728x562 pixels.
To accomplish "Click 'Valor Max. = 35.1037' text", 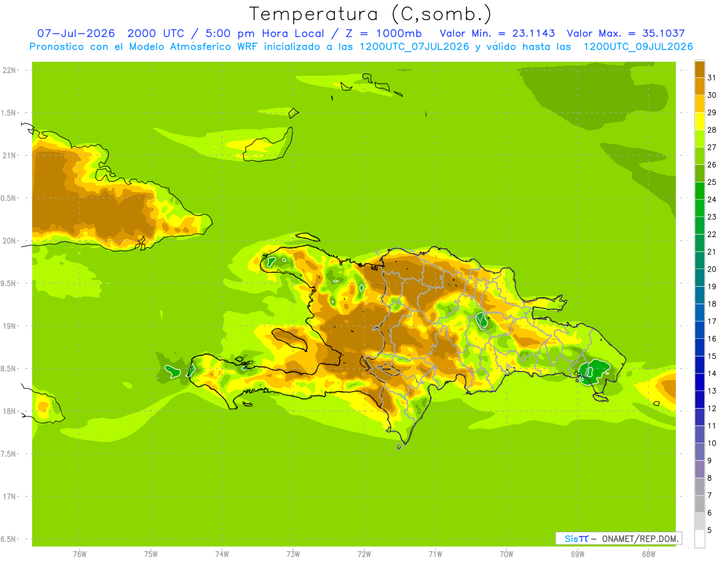I will point(625,33).
